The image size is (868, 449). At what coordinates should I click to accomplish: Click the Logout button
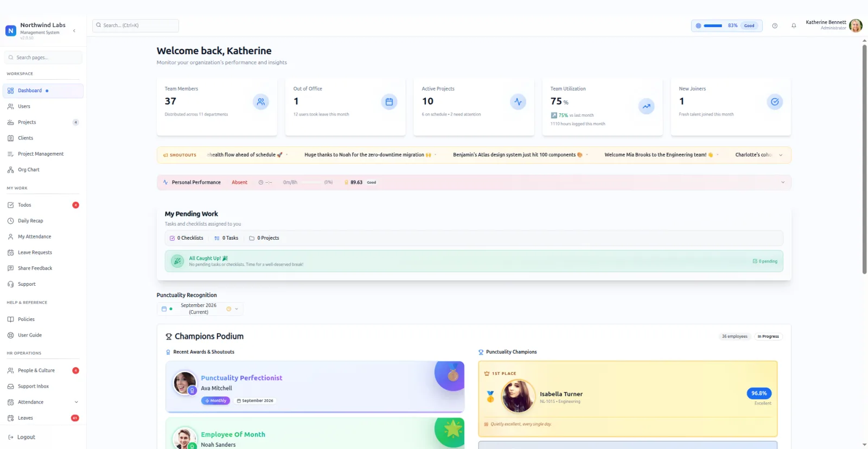(22, 437)
